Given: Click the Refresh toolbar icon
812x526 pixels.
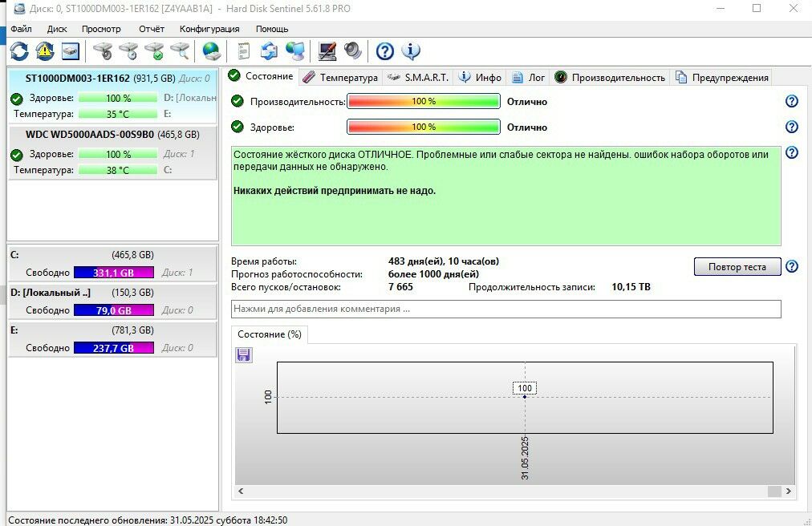Looking at the screenshot, I should pos(19,51).
